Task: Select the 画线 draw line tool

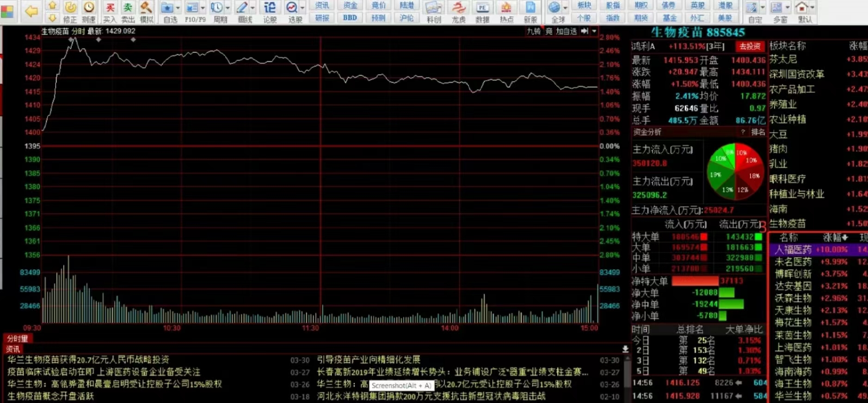Action: (x=243, y=12)
